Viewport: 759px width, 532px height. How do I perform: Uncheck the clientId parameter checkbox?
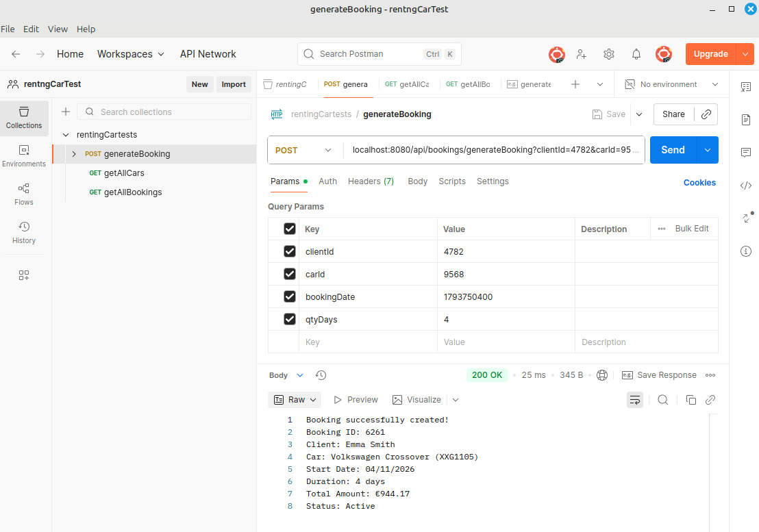(x=290, y=251)
